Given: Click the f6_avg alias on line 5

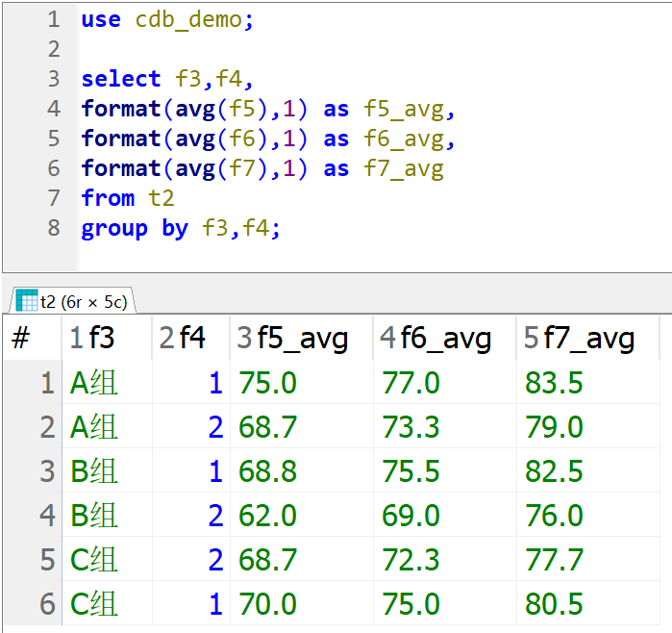Looking at the screenshot, I should click(x=402, y=139).
